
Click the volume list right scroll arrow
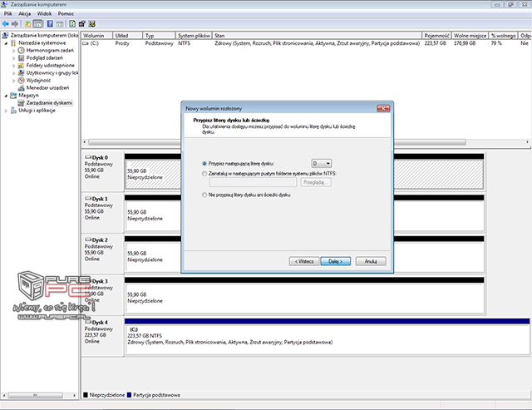527,142
